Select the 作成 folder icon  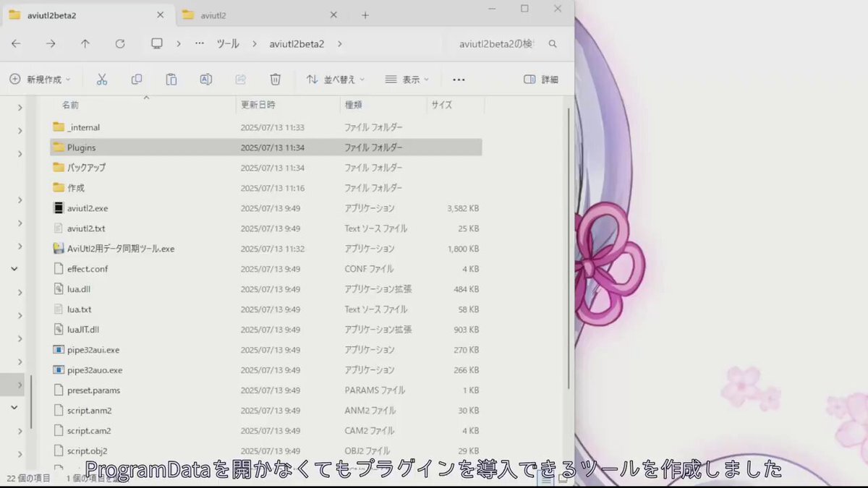pyautogui.click(x=59, y=188)
